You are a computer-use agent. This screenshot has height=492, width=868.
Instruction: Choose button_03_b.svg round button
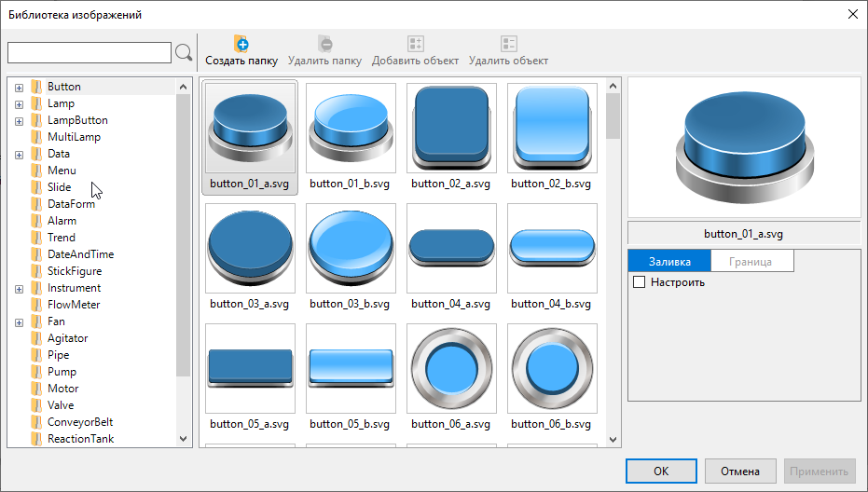pyautogui.click(x=351, y=248)
